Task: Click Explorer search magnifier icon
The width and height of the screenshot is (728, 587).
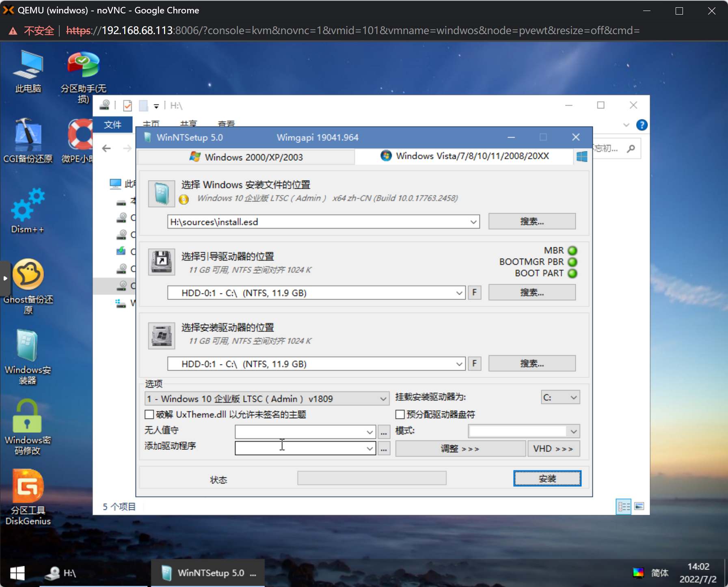Action: pos(631,149)
